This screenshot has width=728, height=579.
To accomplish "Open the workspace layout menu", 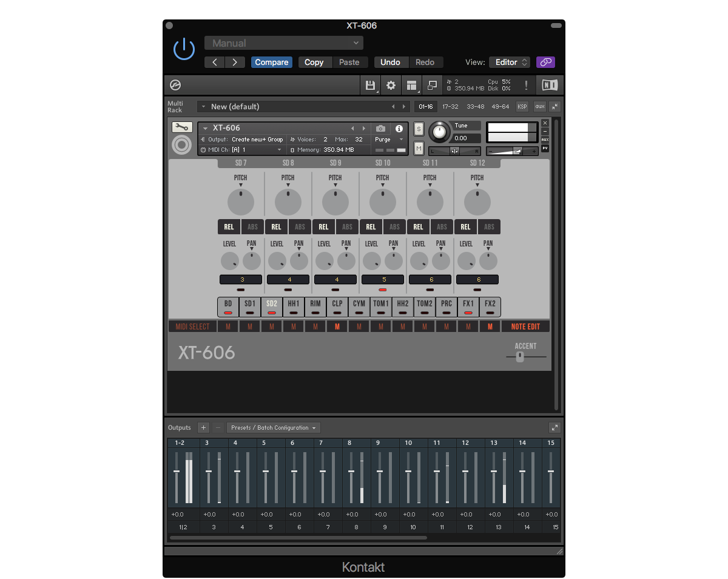I will tap(412, 85).
